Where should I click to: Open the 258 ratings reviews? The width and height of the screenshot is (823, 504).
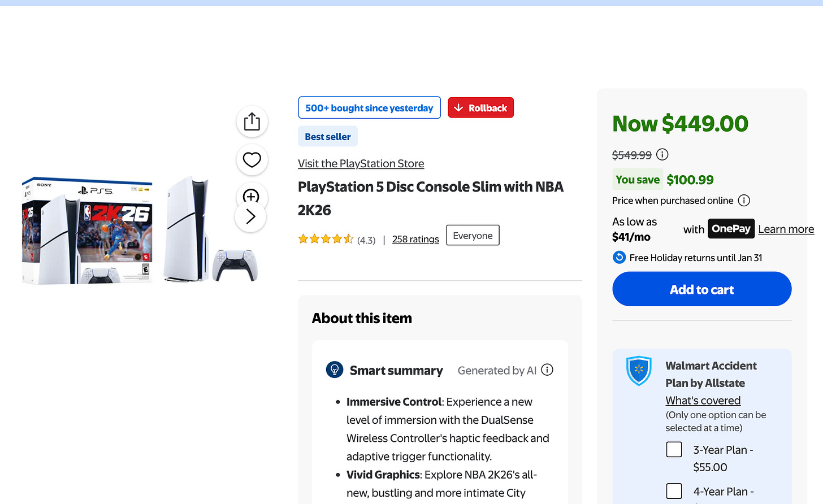[415, 239]
